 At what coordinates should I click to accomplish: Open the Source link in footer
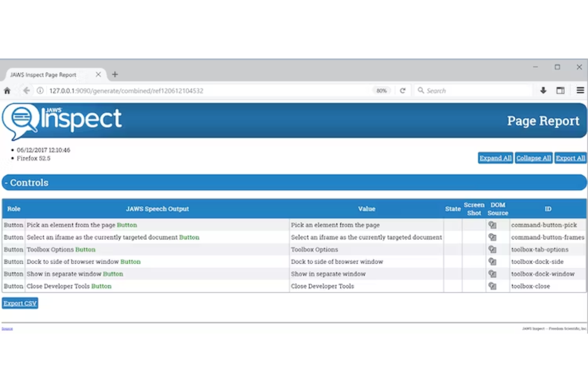[7, 329]
